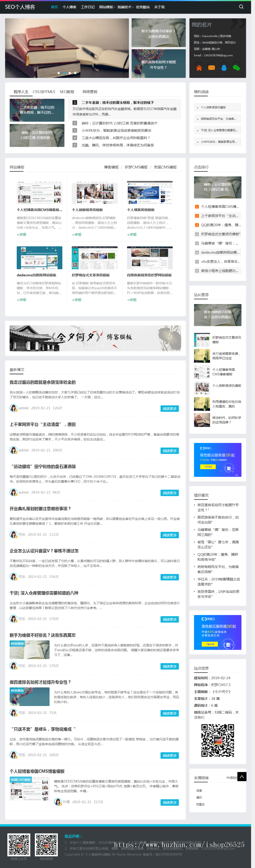The image size is (255, 868).
Task: Open 移动时代，如何科学的运用品牌 recommendation
Action: point(226,420)
